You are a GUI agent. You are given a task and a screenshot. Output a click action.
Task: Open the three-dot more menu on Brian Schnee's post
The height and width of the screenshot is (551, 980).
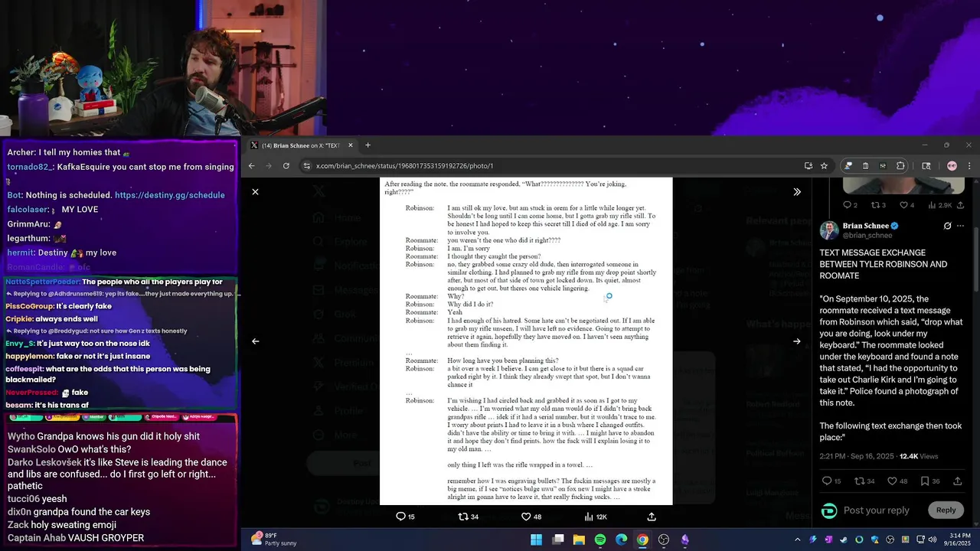coord(960,227)
